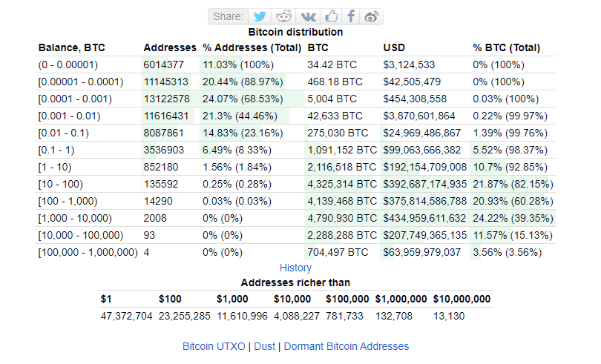Click the 6014377 addresses value

[164, 64]
